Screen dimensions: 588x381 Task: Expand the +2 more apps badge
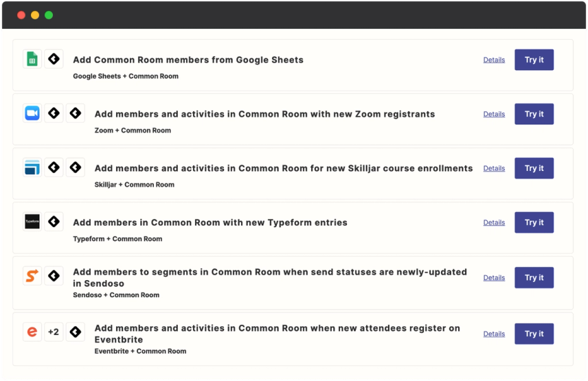point(54,332)
